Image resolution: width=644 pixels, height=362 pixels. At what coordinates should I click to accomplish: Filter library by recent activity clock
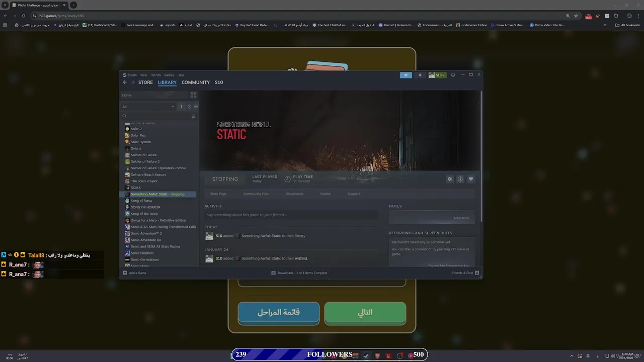(x=189, y=107)
